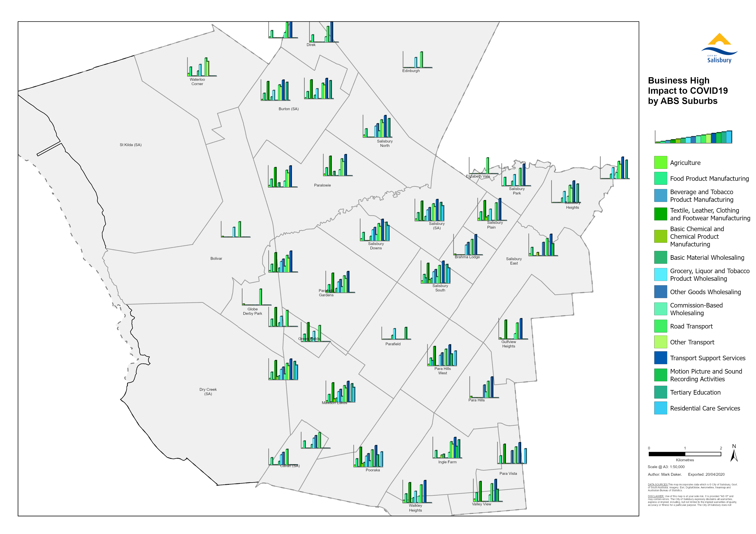This screenshot has height=534, width=756.
Task: Click the Other Goods Wholesaling swatch
Action: coord(661,292)
